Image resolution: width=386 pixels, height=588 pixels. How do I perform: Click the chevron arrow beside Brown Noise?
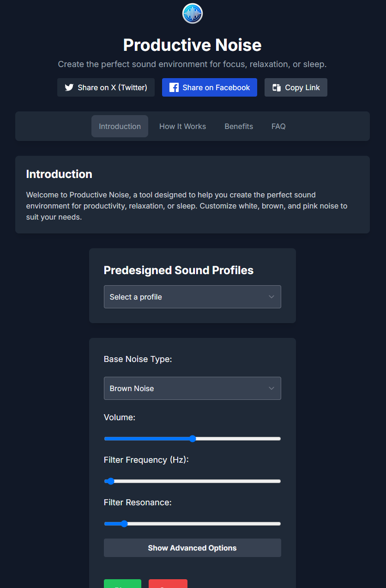pyautogui.click(x=271, y=388)
